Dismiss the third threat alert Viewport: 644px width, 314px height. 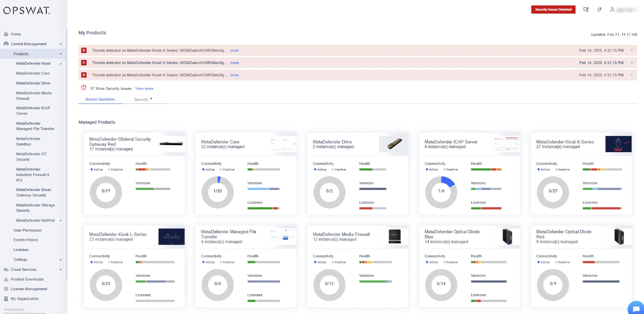pos(632,75)
